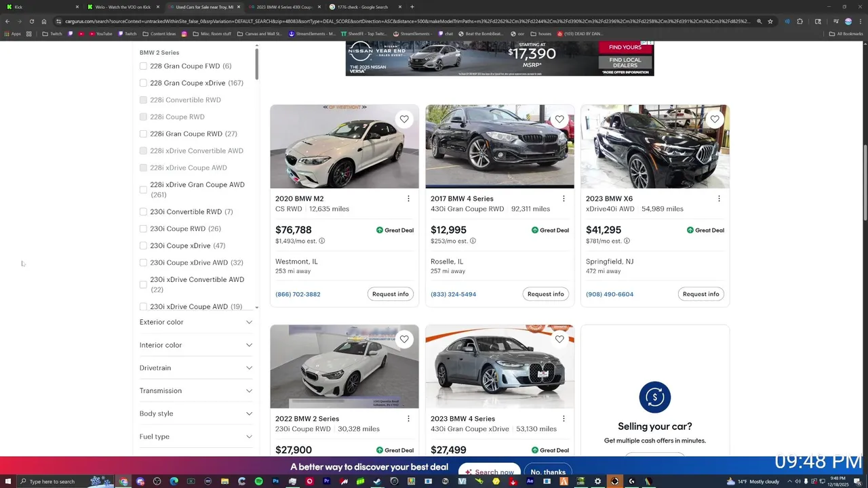This screenshot has width=868, height=488.
Task: Check the 228 Gran Coupe FWD box
Action: coord(143,66)
